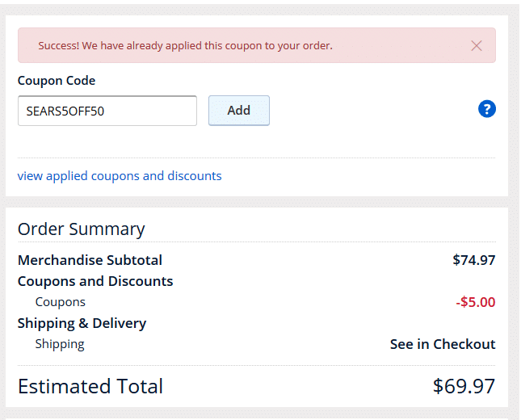This screenshot has width=521, height=420.
Task: Select the indented Shipping line label
Action: point(60,344)
